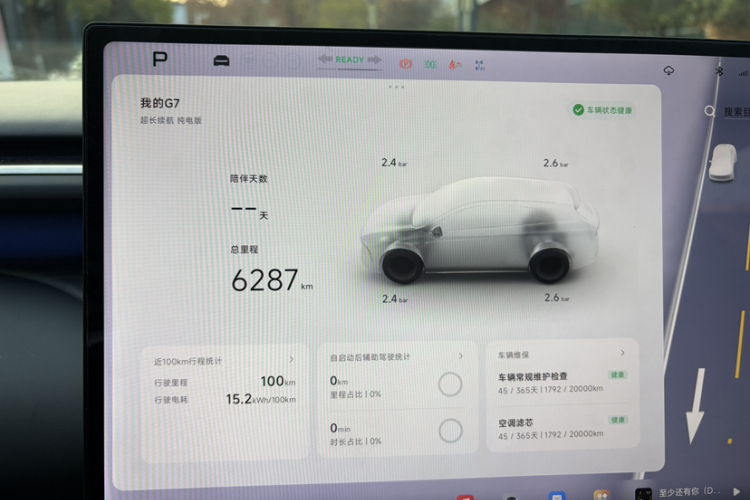The image size is (750, 500).
Task: Open the blue app icon in the dock
Action: (557, 496)
